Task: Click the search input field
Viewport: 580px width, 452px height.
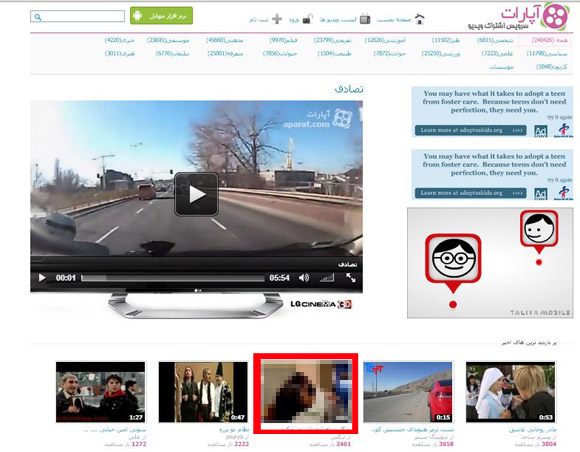Action: (78, 16)
